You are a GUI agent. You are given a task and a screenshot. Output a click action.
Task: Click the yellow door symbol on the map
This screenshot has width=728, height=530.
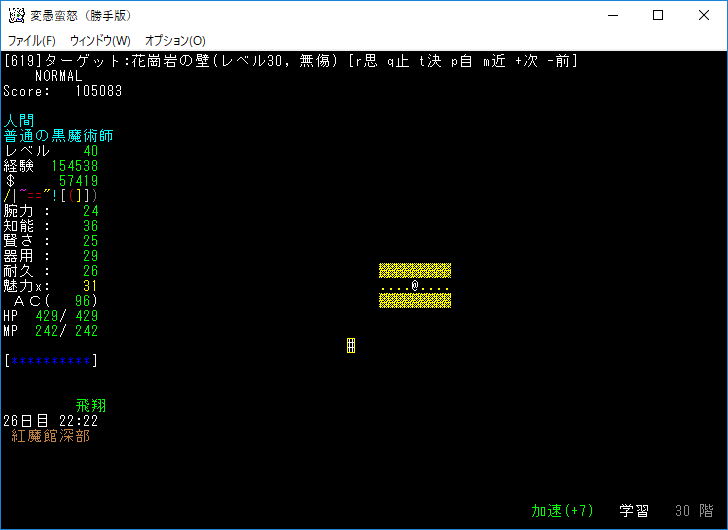(351, 346)
